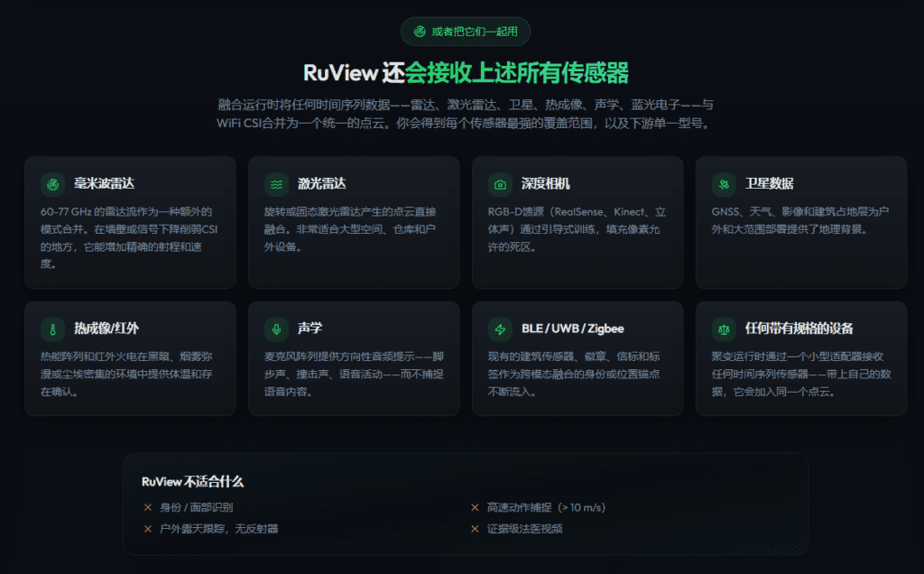
Task: Select the 毫米波雷达 card title
Action: [x=105, y=183]
